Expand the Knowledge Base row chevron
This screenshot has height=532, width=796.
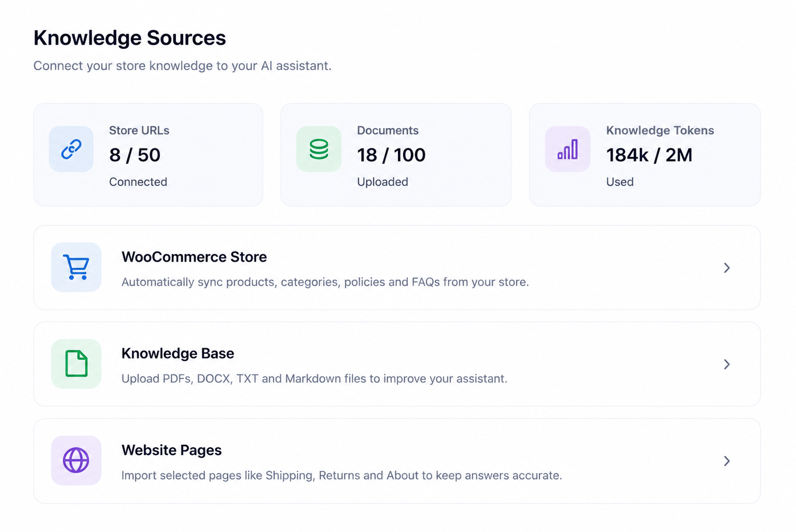(x=726, y=364)
